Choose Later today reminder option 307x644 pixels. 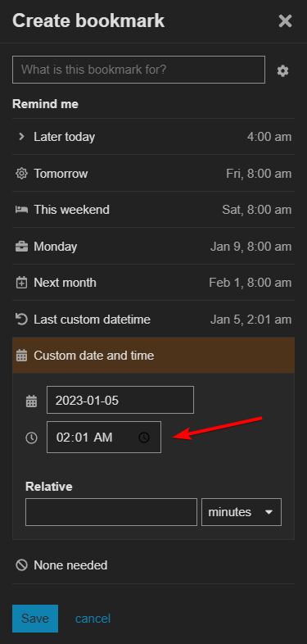click(154, 137)
